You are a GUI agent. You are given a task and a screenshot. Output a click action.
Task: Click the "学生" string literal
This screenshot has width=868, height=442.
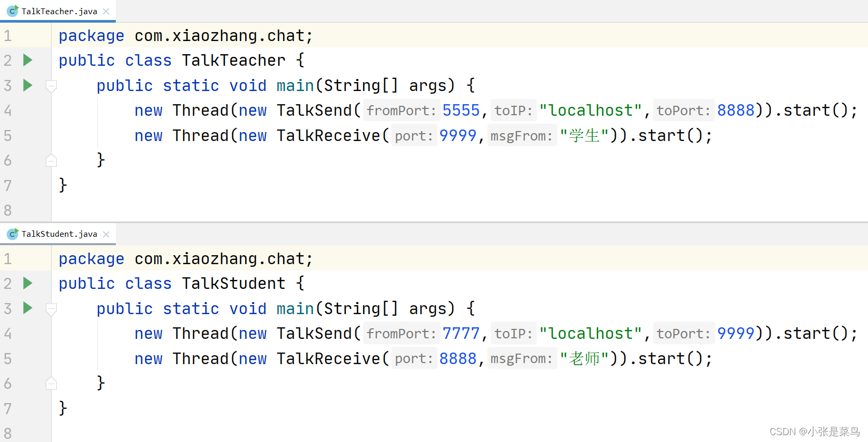coord(584,135)
